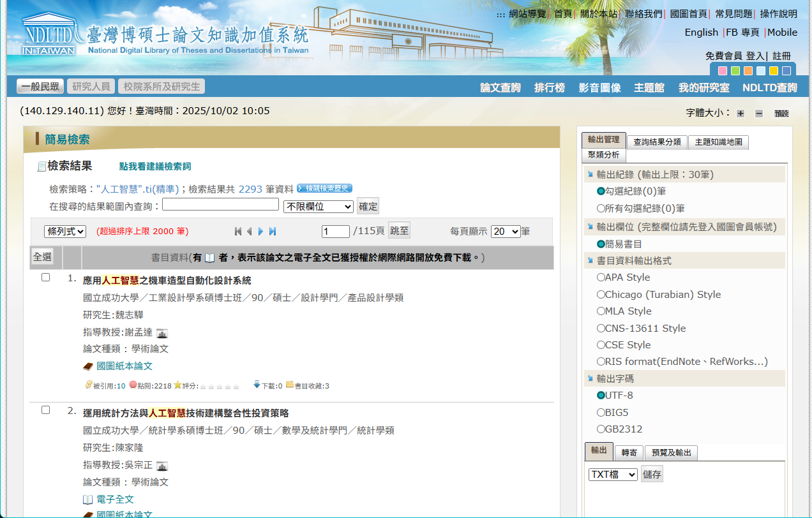
Task: Open the 排行榜 menu item
Action: click(549, 89)
